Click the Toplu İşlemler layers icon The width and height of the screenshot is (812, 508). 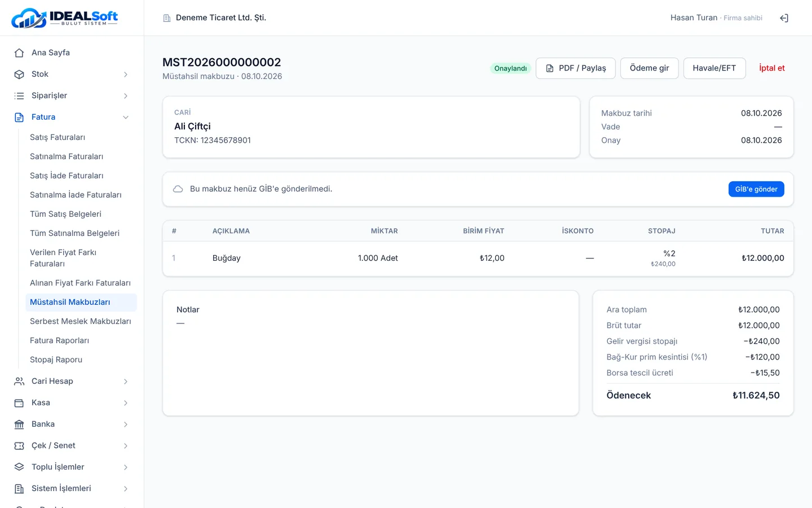[x=19, y=467]
